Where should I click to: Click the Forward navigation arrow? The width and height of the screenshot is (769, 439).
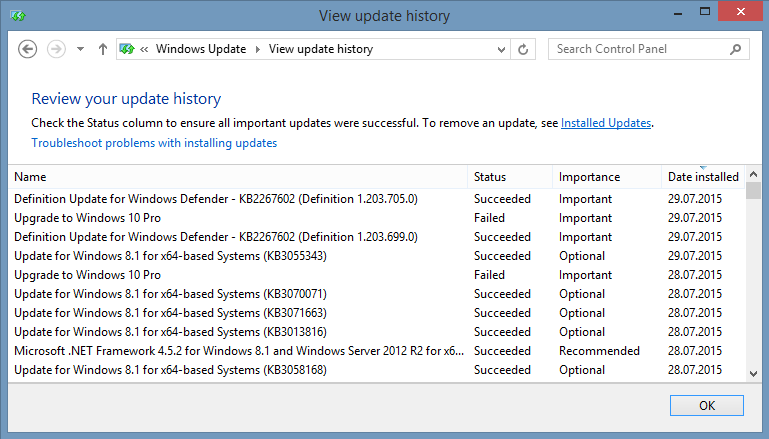(x=56, y=49)
